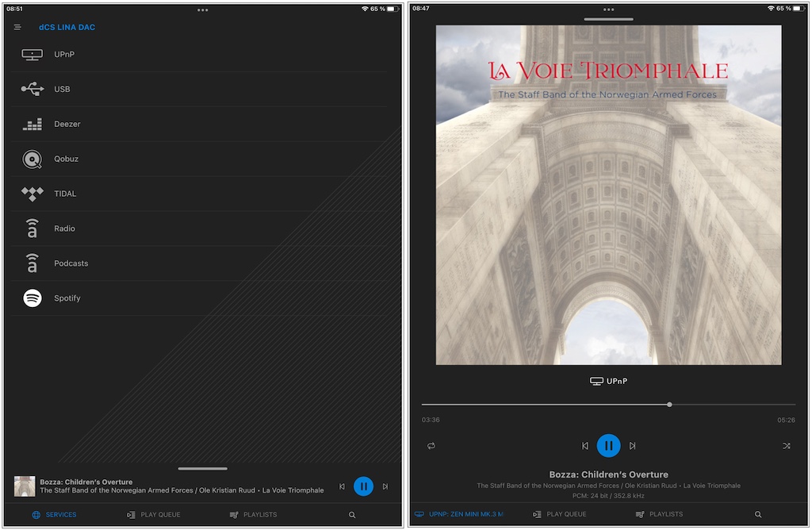This screenshot has width=812, height=530.
Task: Click the TIDAL label text
Action: pyautogui.click(x=65, y=194)
